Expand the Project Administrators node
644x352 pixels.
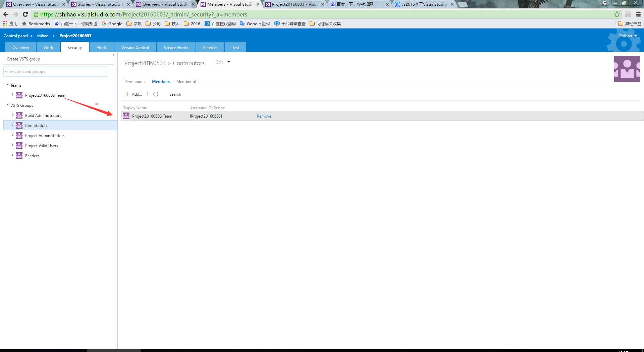click(x=13, y=135)
